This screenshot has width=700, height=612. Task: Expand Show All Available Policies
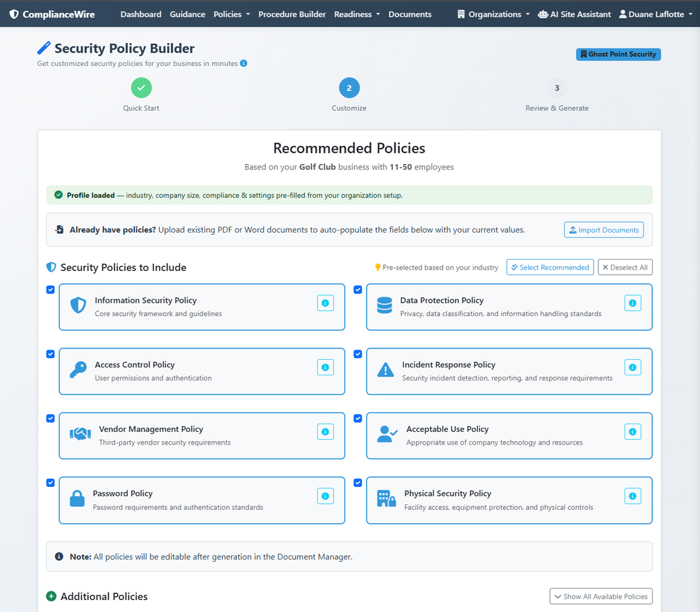601,597
